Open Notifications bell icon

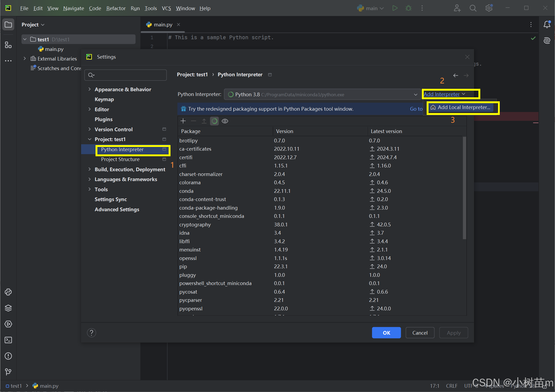click(x=547, y=25)
